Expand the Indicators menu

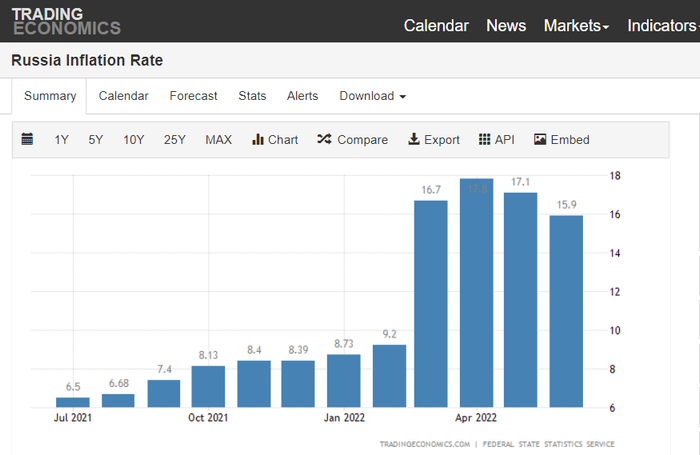point(662,26)
